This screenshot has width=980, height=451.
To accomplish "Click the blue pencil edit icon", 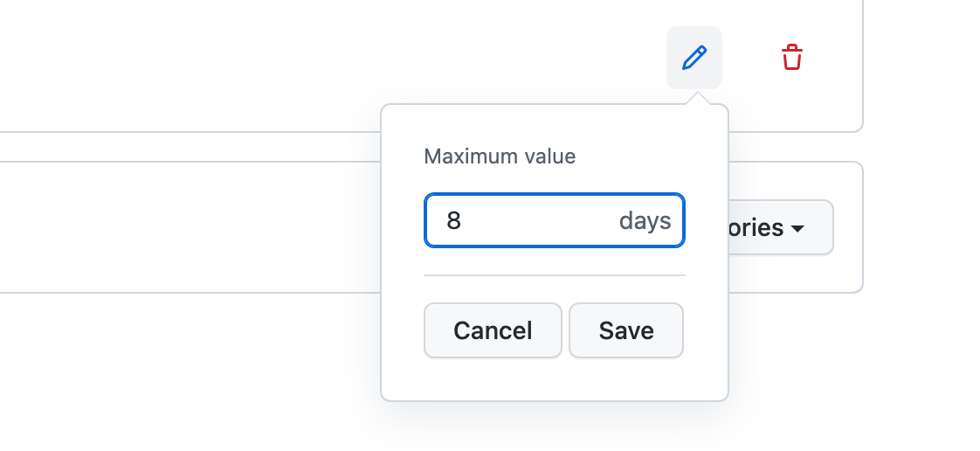I will pyautogui.click(x=694, y=58).
